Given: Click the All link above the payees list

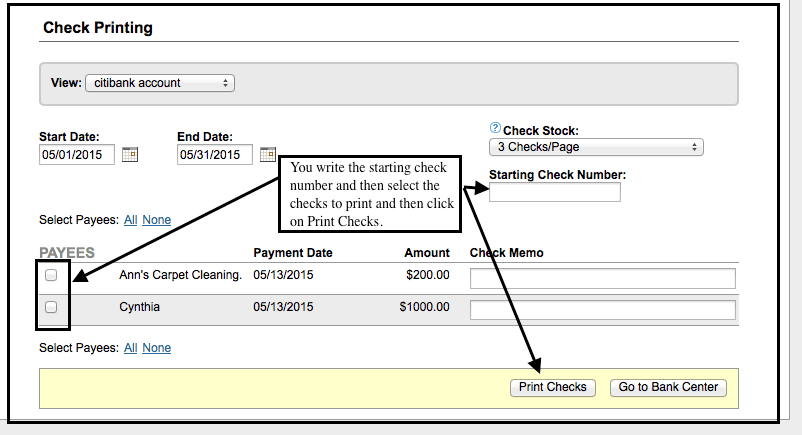Looking at the screenshot, I should [x=130, y=220].
